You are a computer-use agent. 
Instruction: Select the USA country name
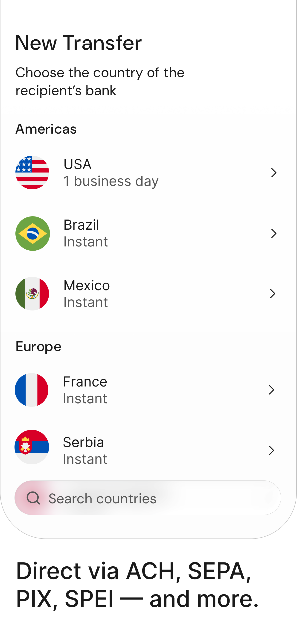[x=78, y=164]
